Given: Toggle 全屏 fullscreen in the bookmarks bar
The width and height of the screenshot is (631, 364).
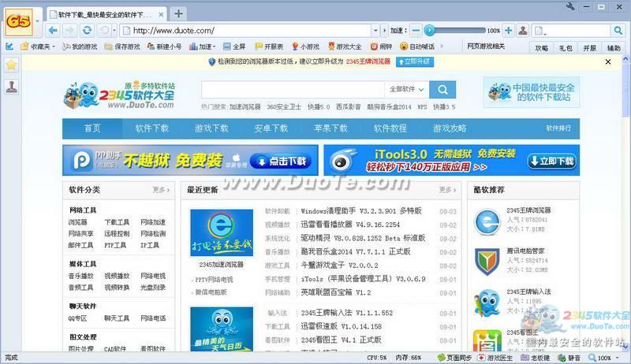Looking at the screenshot, I should pyautogui.click(x=234, y=46).
